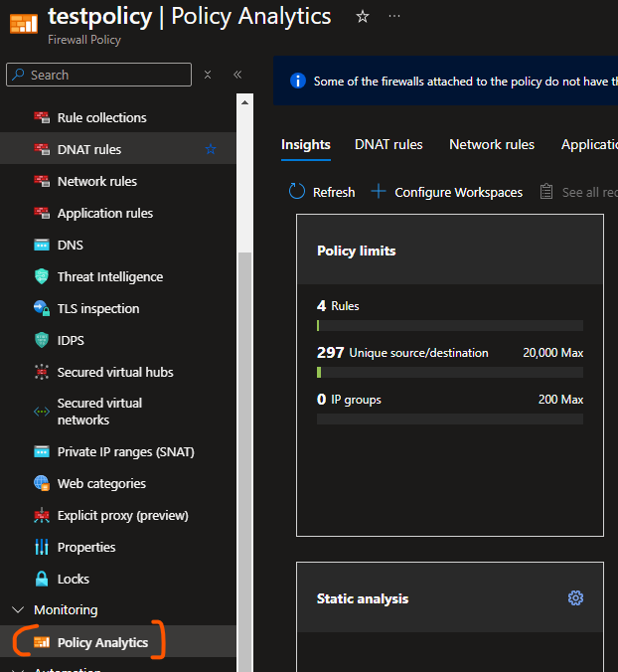The width and height of the screenshot is (618, 672).
Task: Click the Application rules sidebar icon
Action: pos(42,213)
